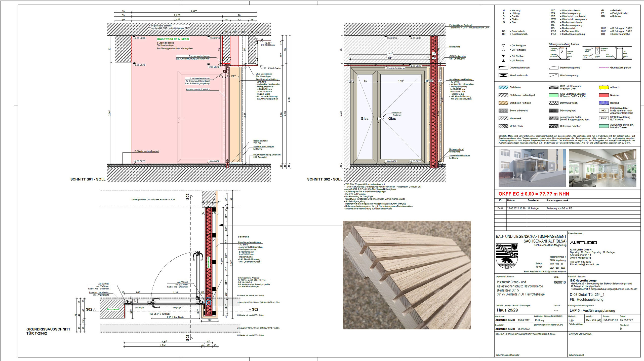Click the Stahlbeton Halbfertigteil hatch swatch
644x361 pixels.
click(503, 95)
